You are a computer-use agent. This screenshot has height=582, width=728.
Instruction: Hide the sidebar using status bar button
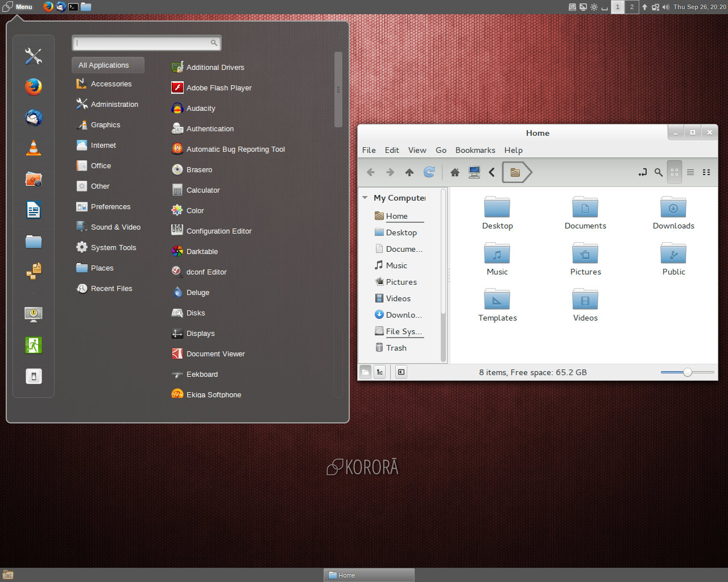point(402,372)
